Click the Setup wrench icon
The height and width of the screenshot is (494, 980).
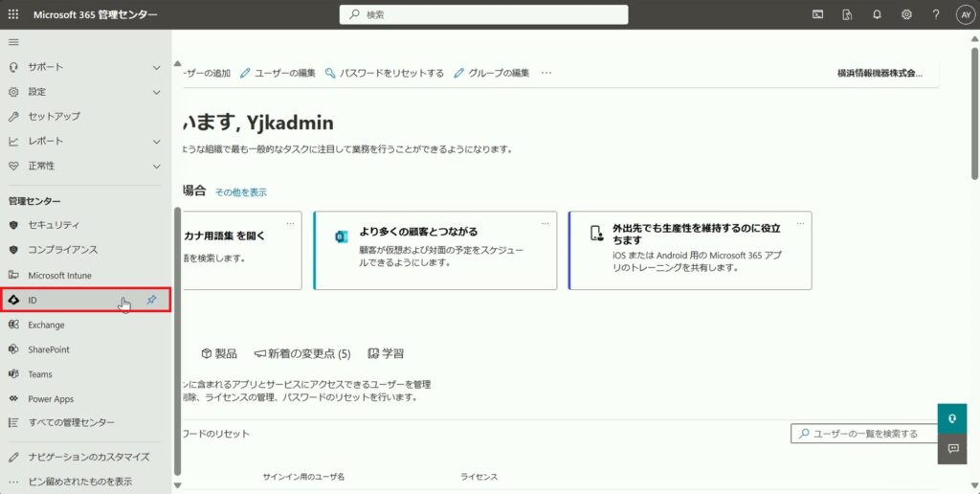13,116
